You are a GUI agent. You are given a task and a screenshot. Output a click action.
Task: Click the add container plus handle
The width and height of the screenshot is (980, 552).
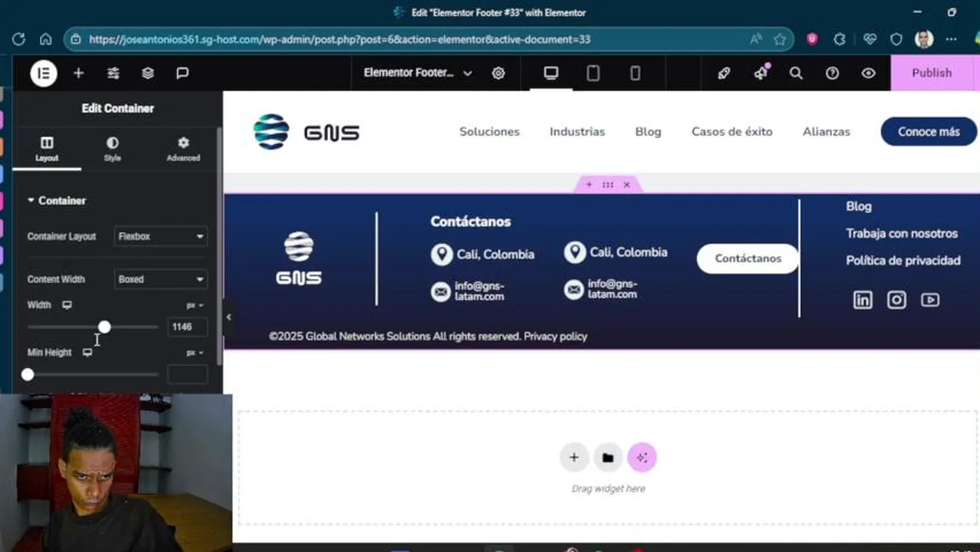589,185
